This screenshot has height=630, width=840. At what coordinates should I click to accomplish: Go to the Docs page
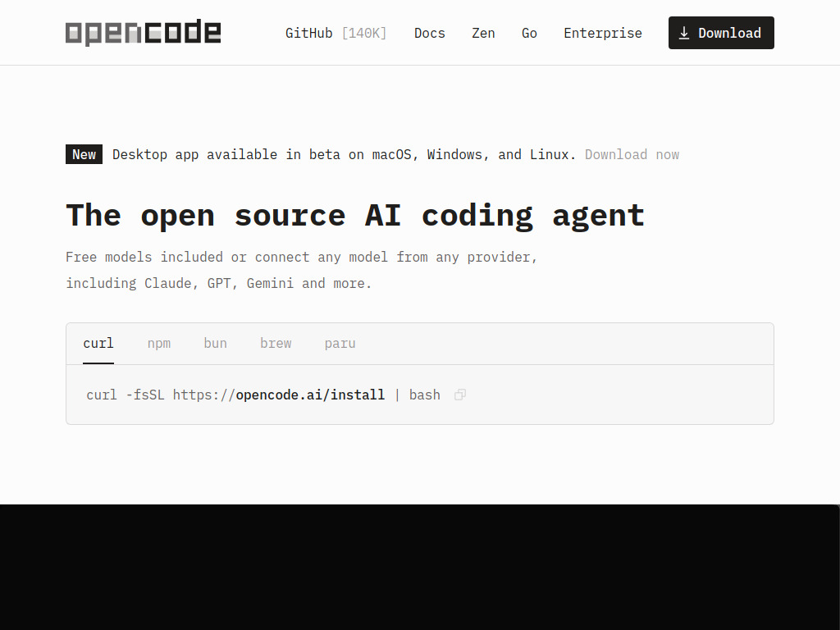(x=430, y=33)
